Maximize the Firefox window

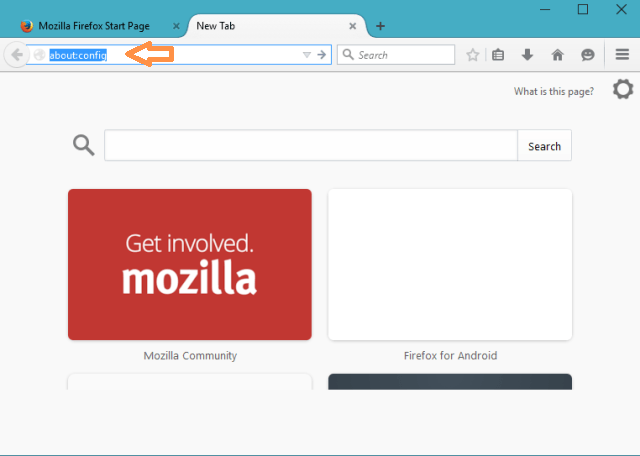tap(583, 9)
